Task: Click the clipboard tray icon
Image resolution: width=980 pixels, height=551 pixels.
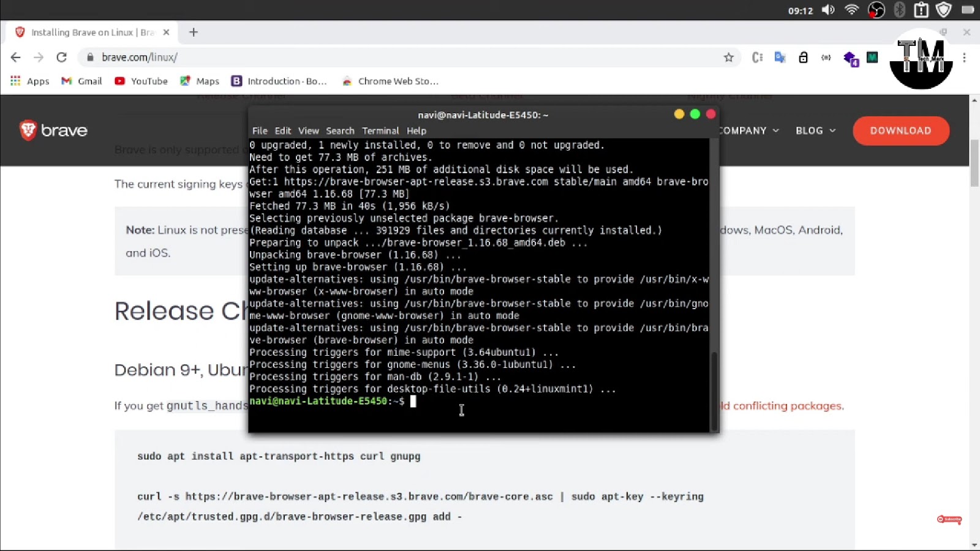Action: tap(921, 9)
